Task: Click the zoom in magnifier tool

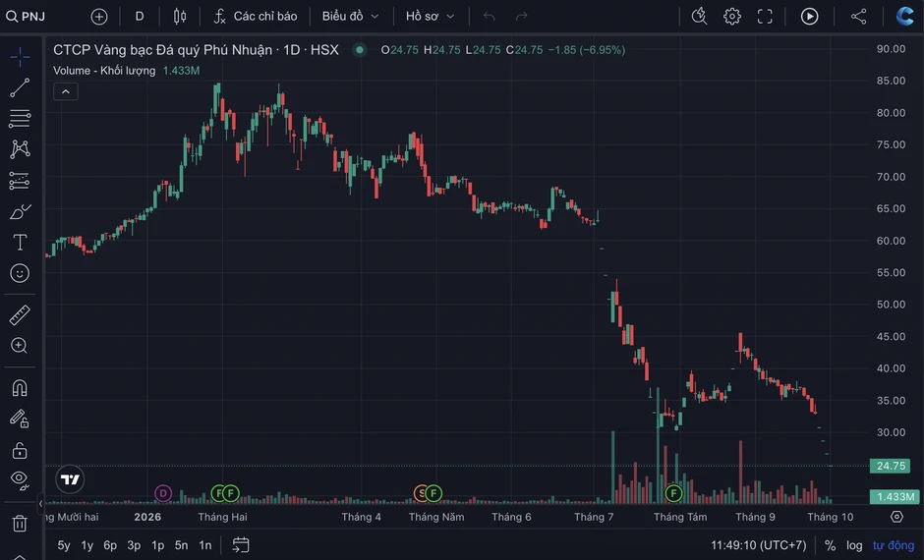Action: pos(20,346)
